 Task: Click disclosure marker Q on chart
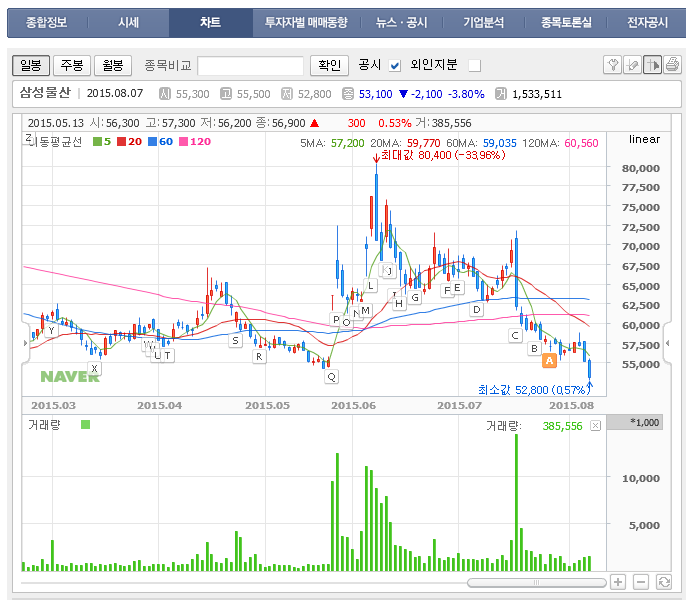click(x=332, y=377)
